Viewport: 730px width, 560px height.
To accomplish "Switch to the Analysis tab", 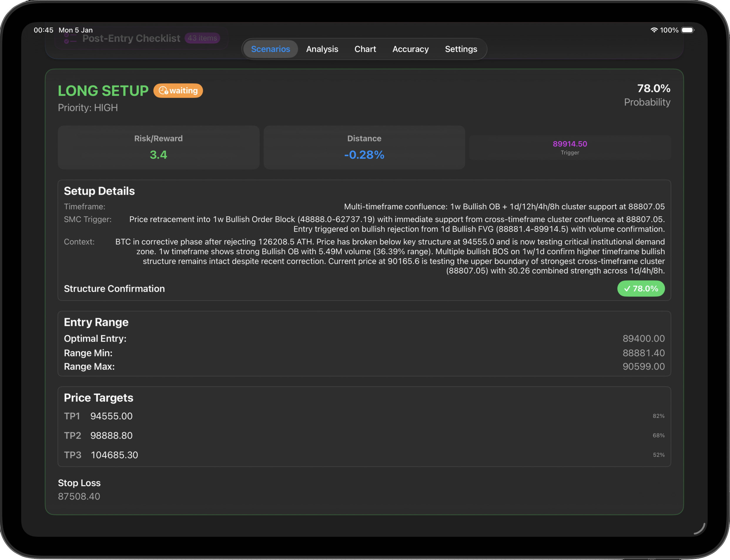I will [x=322, y=49].
